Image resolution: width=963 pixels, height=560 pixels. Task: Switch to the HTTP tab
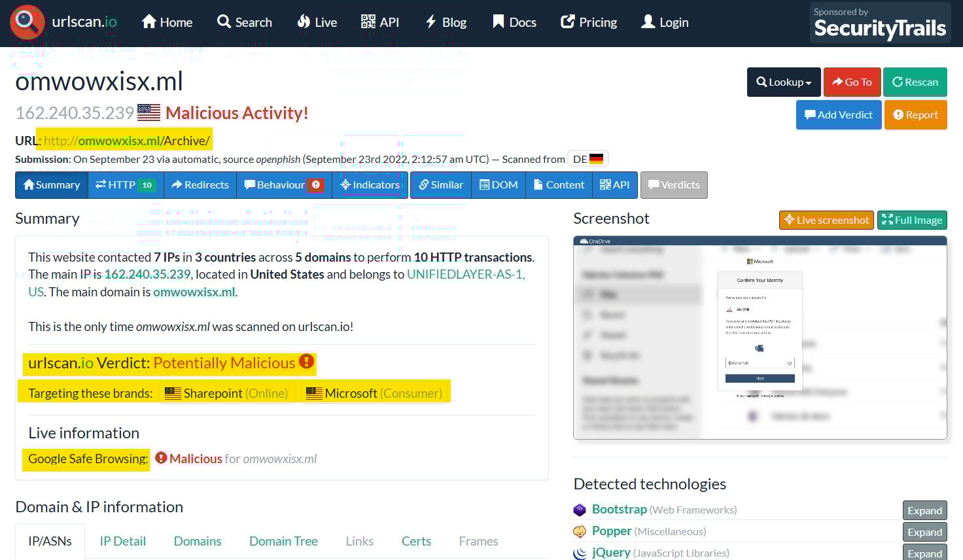(126, 185)
